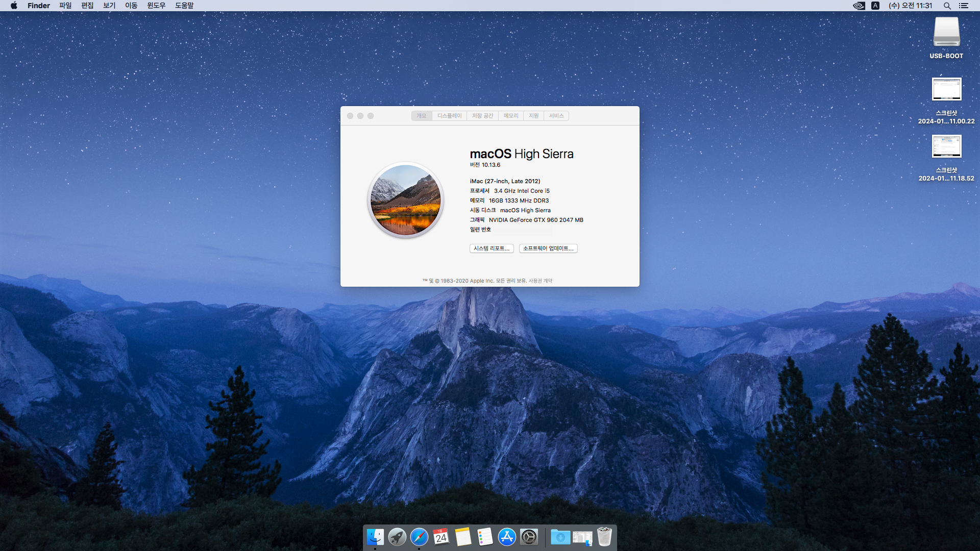Open the 파일 menu
Image resolution: width=980 pixels, height=551 pixels.
(x=65, y=6)
